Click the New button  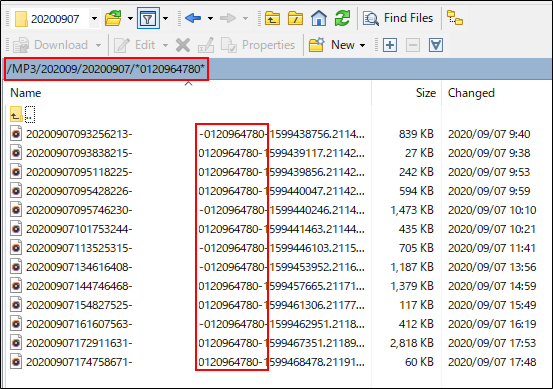pos(332,45)
